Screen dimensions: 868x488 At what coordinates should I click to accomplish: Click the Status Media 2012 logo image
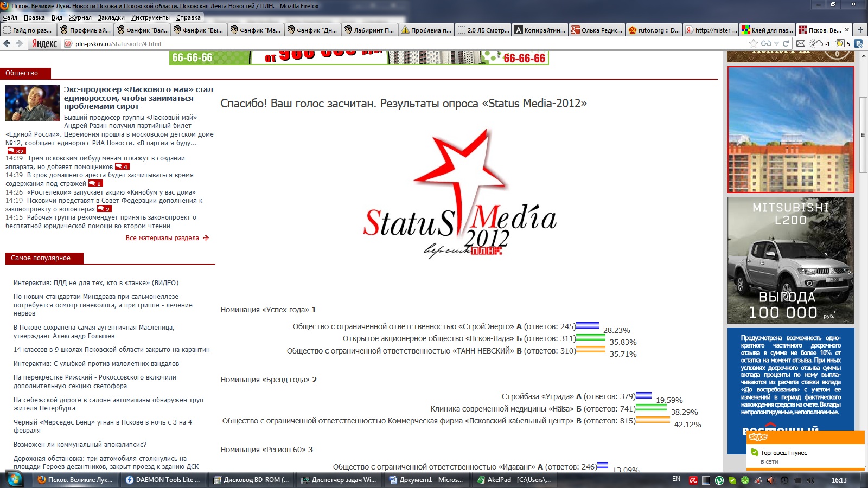(460, 194)
